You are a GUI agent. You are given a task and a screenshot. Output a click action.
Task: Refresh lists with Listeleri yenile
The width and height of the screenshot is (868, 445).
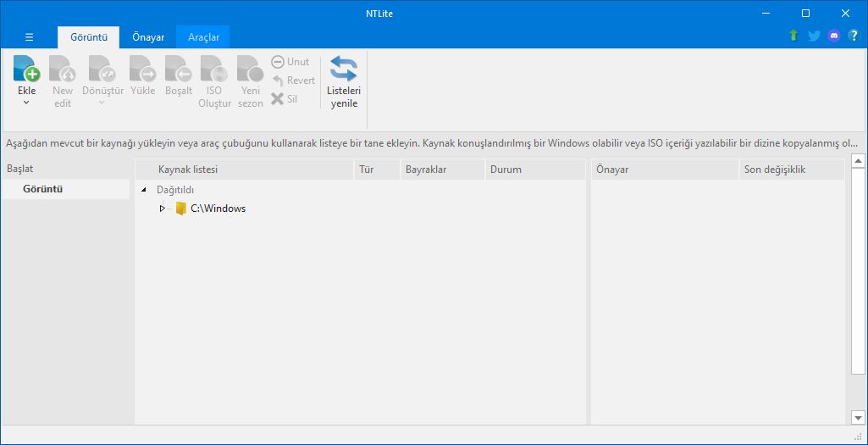coord(343,82)
